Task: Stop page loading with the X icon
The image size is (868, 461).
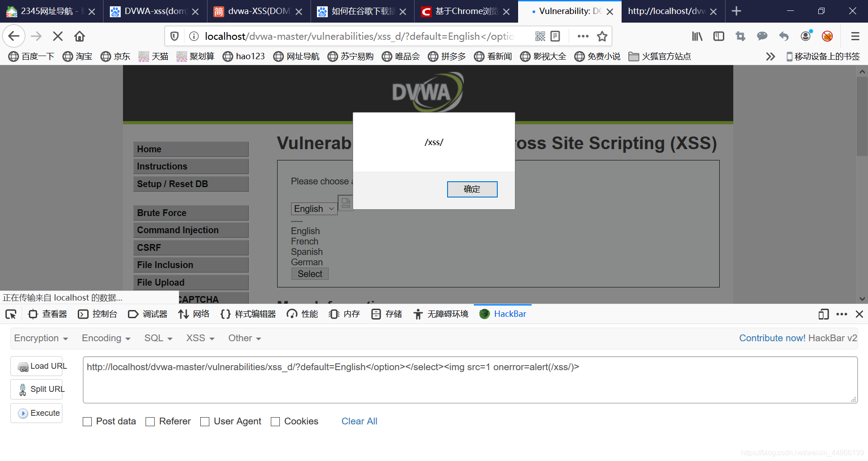Action: click(58, 36)
